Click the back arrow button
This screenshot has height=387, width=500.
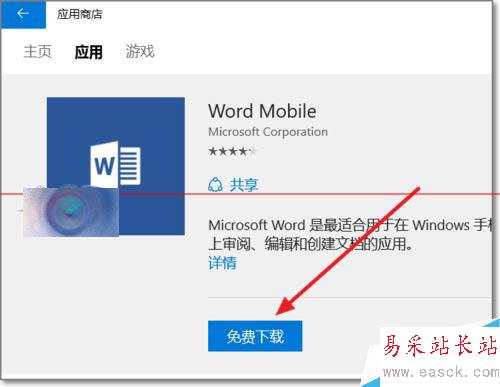[23, 14]
